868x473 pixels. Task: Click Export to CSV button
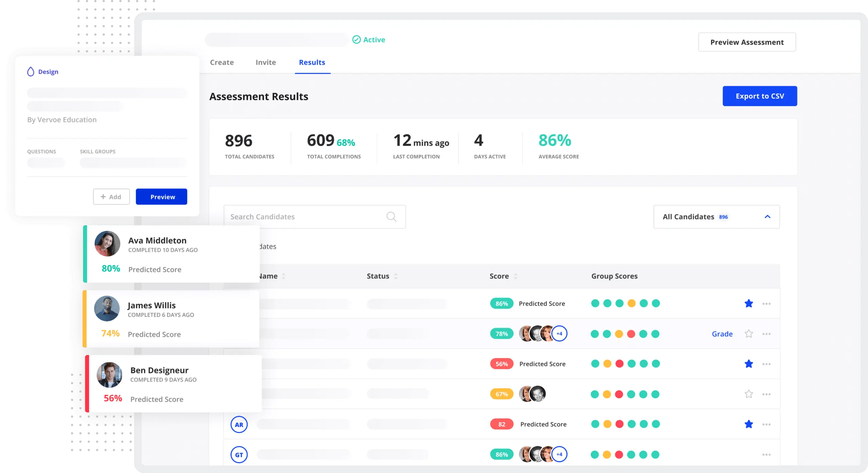point(759,96)
